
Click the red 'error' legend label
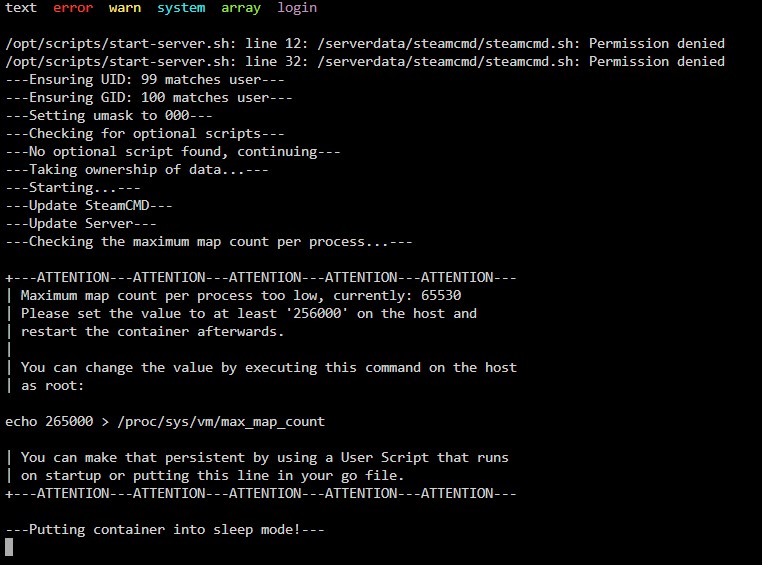click(73, 8)
